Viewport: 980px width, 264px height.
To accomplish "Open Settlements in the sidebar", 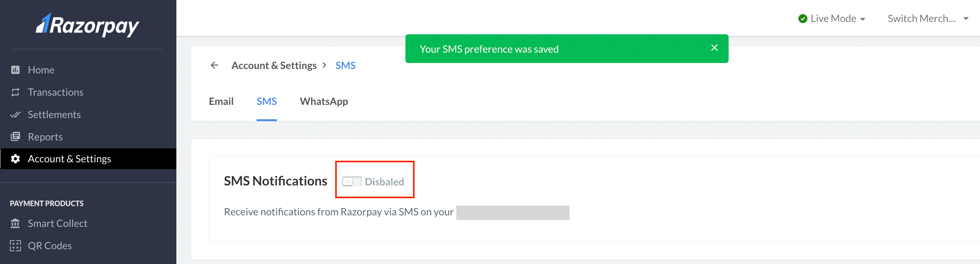I will pyautogui.click(x=54, y=115).
